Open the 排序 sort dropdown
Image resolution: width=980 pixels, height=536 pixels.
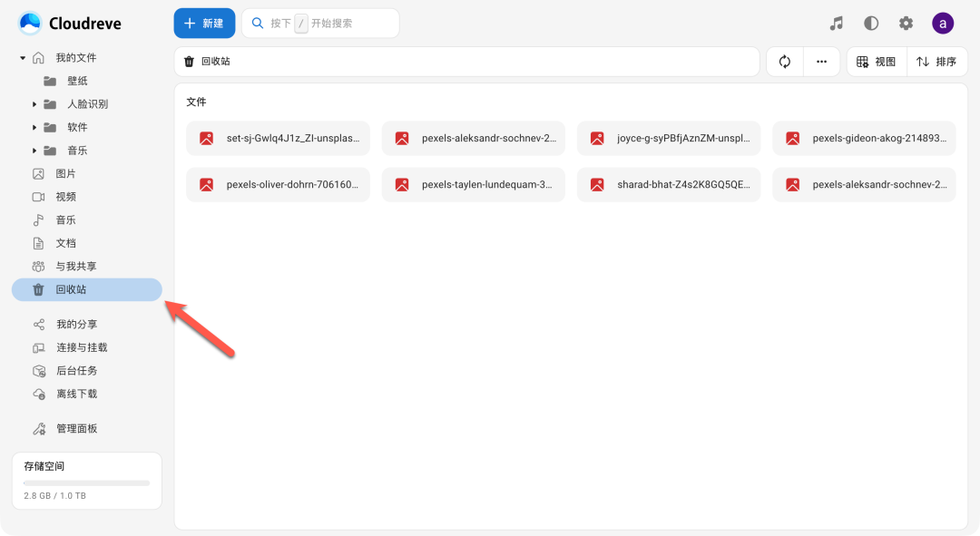[936, 62]
